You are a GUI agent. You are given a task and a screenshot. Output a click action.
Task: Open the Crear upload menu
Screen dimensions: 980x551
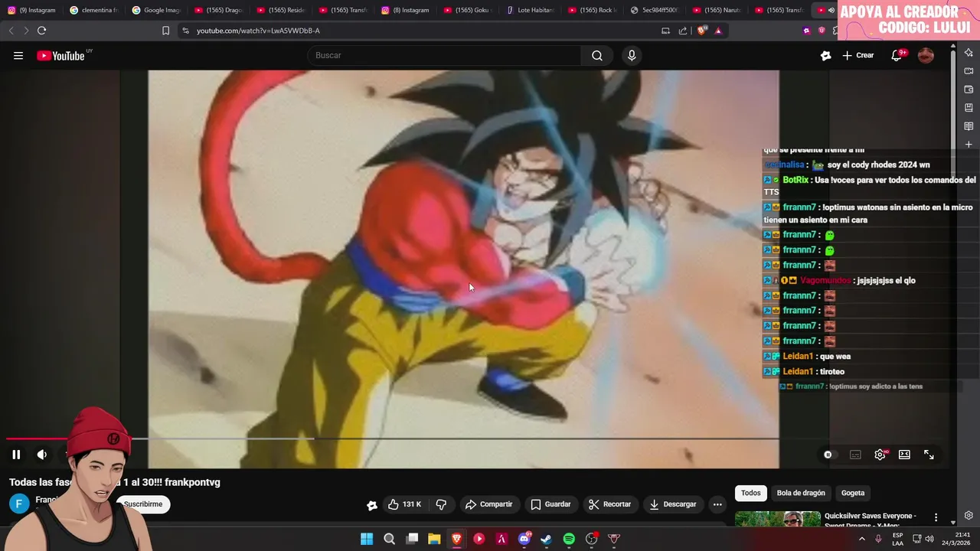tap(858, 55)
